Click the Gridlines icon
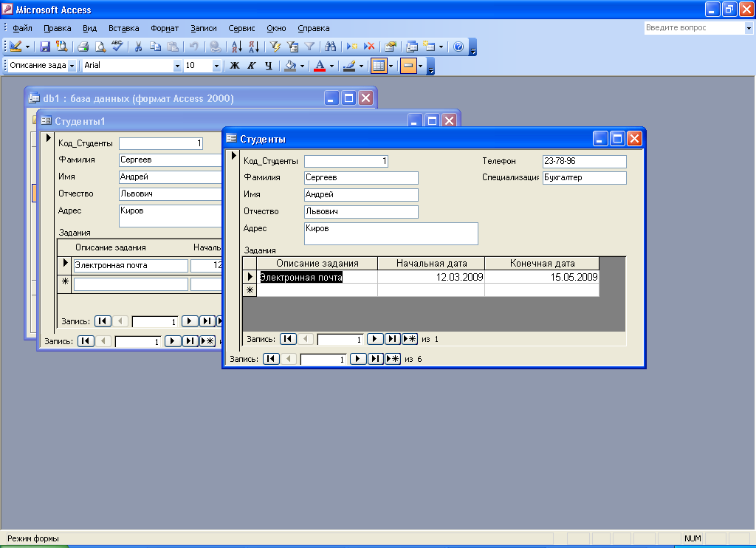 pos(379,66)
